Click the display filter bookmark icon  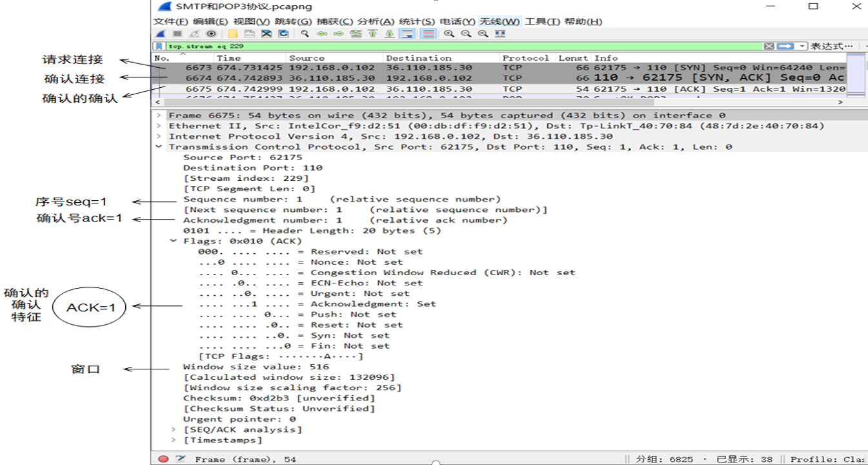pyautogui.click(x=159, y=46)
